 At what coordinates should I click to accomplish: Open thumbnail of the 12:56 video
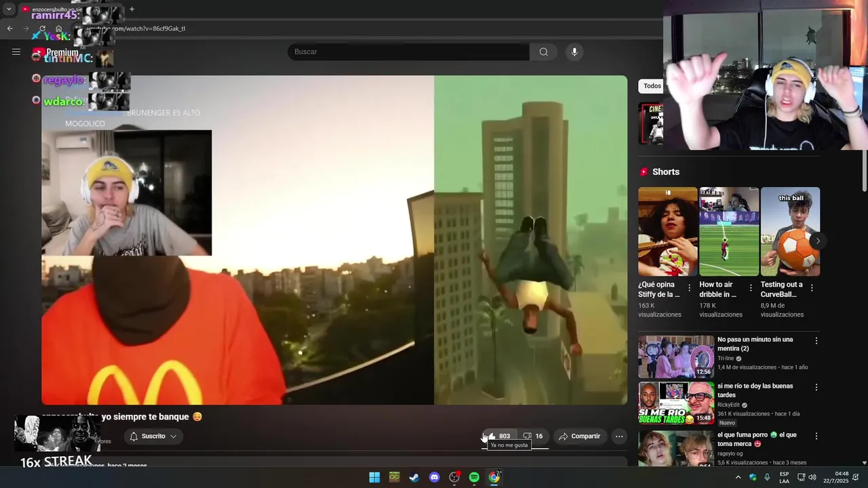click(x=676, y=357)
